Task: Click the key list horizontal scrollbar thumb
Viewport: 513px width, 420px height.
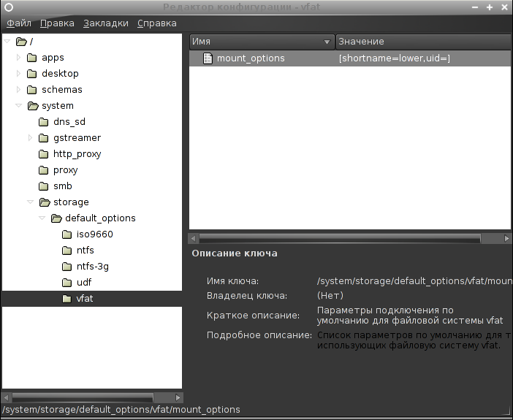Action: point(340,238)
